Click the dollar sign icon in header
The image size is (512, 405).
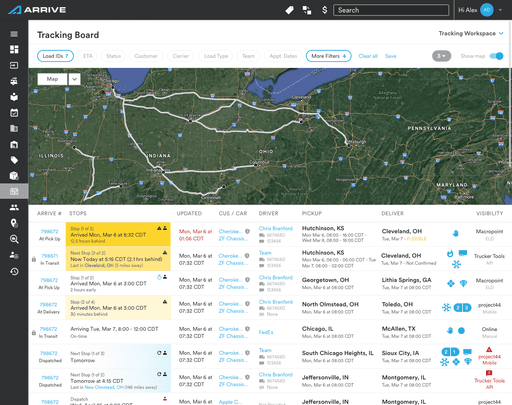(325, 10)
